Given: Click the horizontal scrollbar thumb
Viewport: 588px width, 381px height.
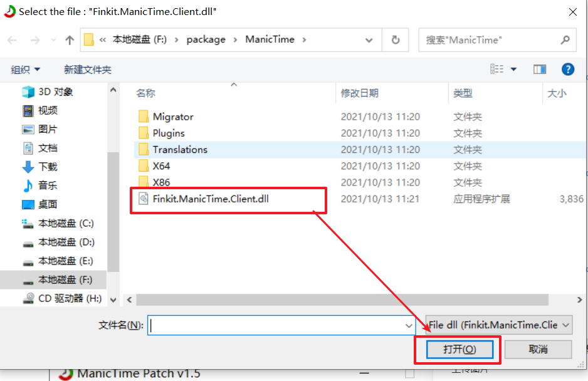Looking at the screenshot, I should pyautogui.click(x=342, y=300).
